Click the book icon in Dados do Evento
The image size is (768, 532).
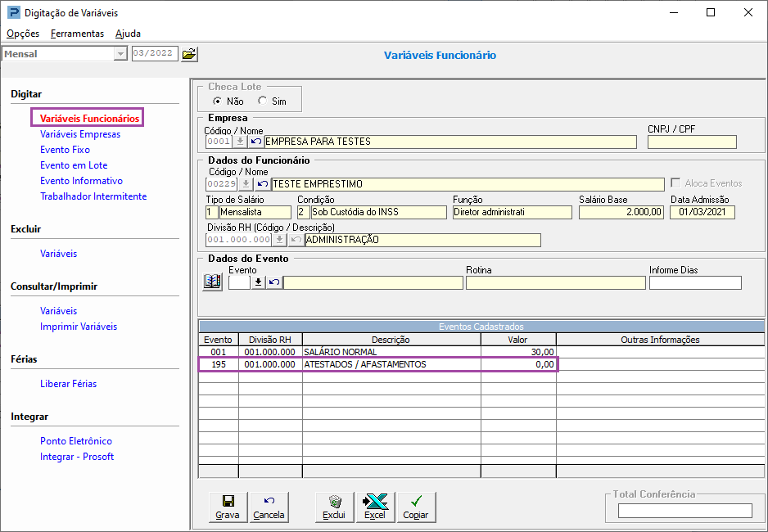[212, 282]
